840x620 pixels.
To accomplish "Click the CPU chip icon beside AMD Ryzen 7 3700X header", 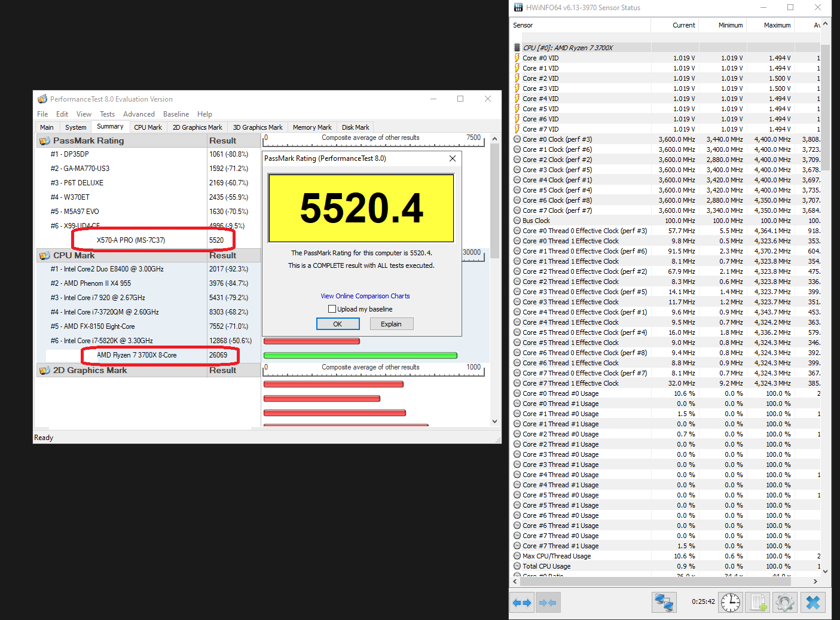I will click(x=517, y=48).
